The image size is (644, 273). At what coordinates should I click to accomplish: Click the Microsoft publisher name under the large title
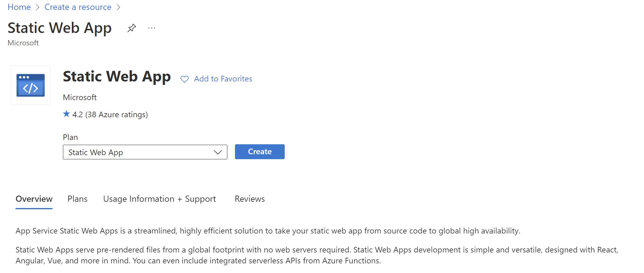(x=80, y=98)
